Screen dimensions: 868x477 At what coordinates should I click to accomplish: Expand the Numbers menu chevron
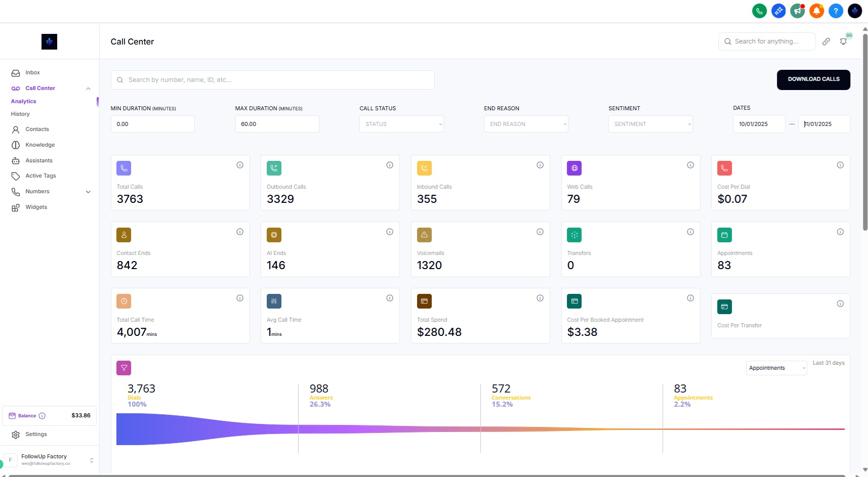(88, 192)
